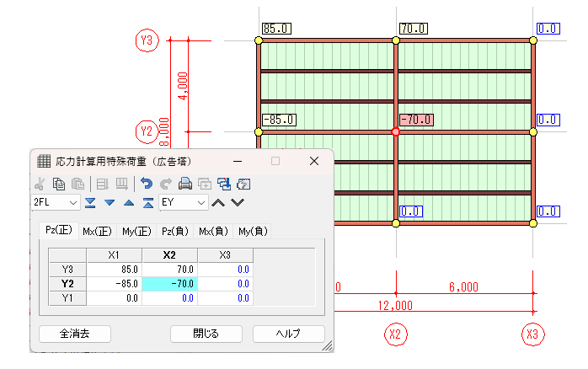Click the blue windows icon with the down arrow
Screen dimensions: 588x369
(x=224, y=184)
